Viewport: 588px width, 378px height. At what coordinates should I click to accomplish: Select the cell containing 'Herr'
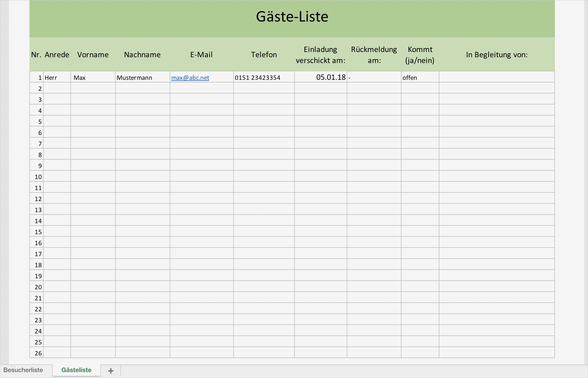click(x=57, y=77)
